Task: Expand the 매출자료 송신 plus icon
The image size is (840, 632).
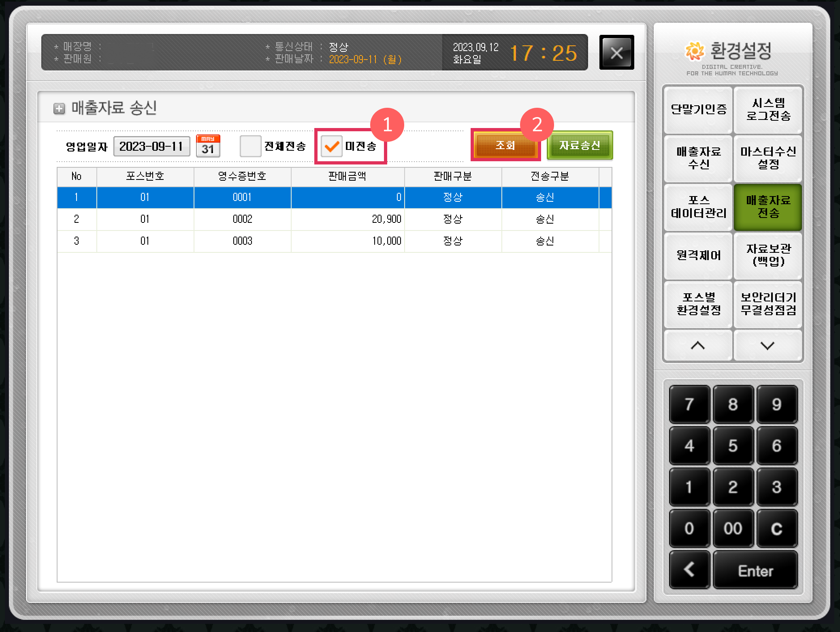Action: click(59, 109)
